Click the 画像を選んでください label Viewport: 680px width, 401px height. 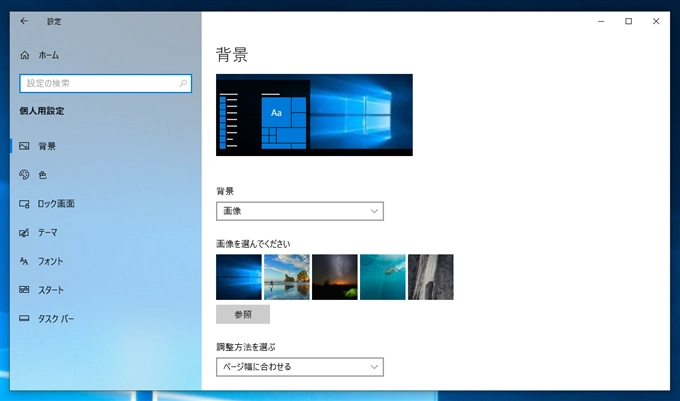coord(253,244)
